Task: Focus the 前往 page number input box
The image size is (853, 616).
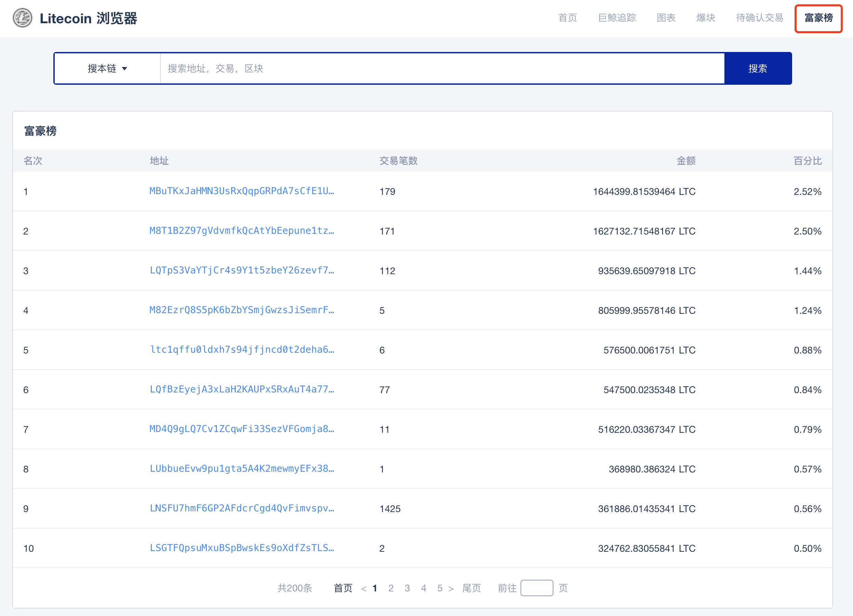Action: [x=537, y=588]
